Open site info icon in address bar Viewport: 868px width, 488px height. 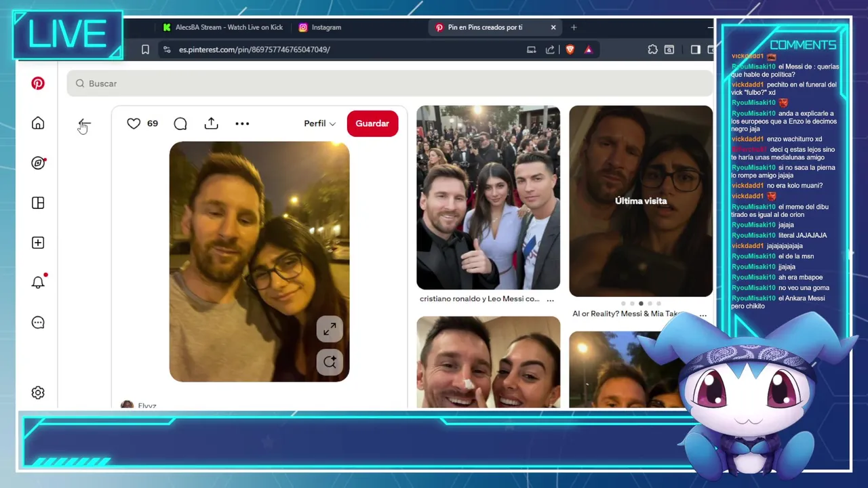(x=167, y=49)
